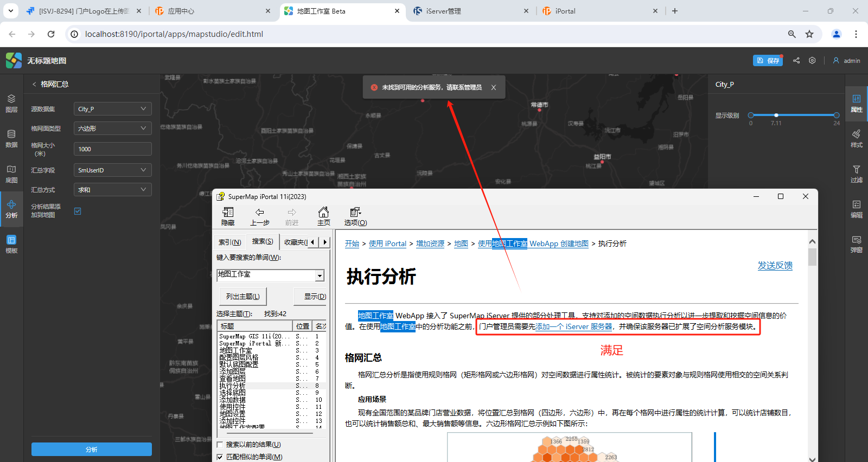Viewport: 868px width, 462px height.
Task: Enable 搜索以前的结果 checkbox
Action: 220,445
